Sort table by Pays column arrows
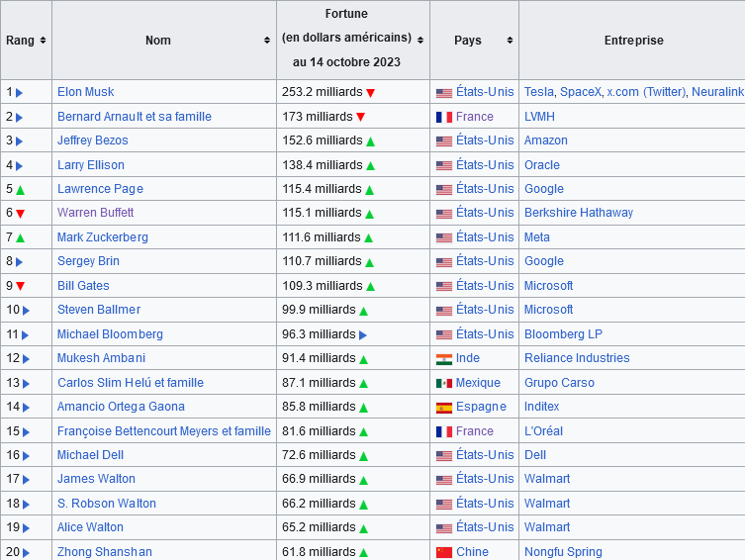The image size is (745, 560). (x=510, y=41)
